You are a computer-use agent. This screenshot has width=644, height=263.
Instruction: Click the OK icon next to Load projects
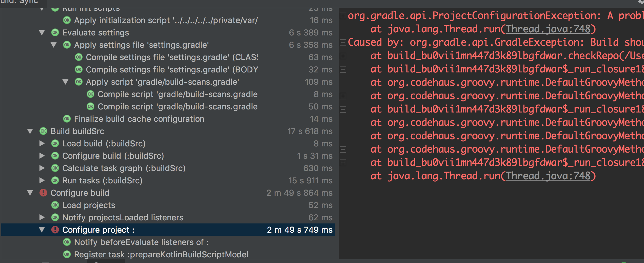55,205
